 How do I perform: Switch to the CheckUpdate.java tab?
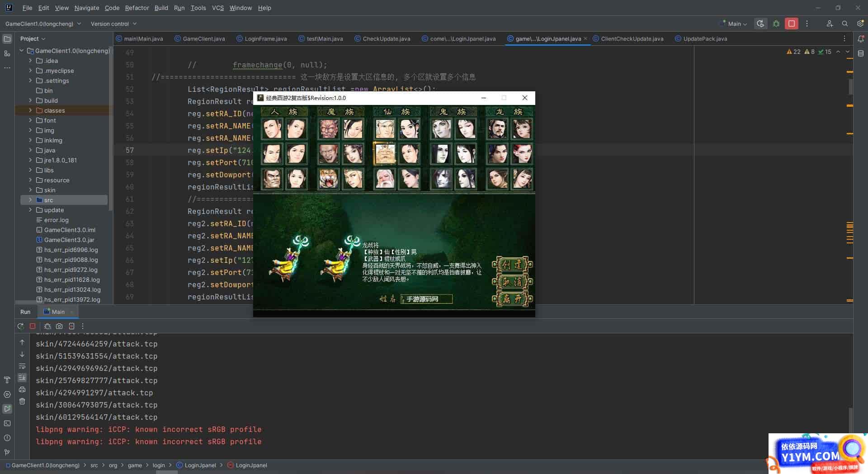(x=382, y=39)
